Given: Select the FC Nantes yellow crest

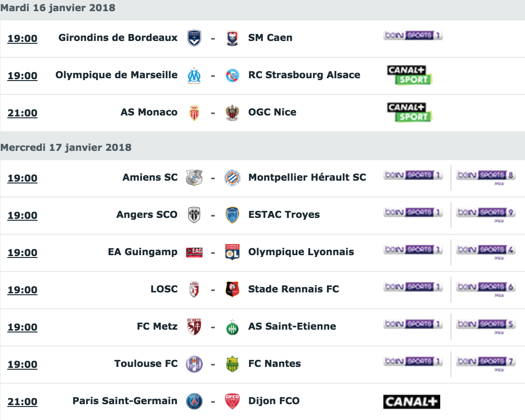Looking at the screenshot, I should tap(232, 364).
